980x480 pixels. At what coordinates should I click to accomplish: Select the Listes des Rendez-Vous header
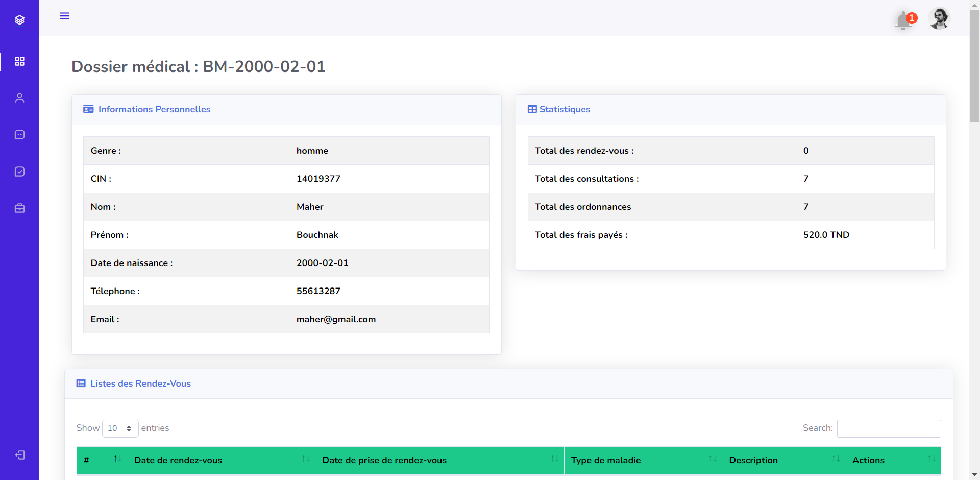tap(140, 383)
